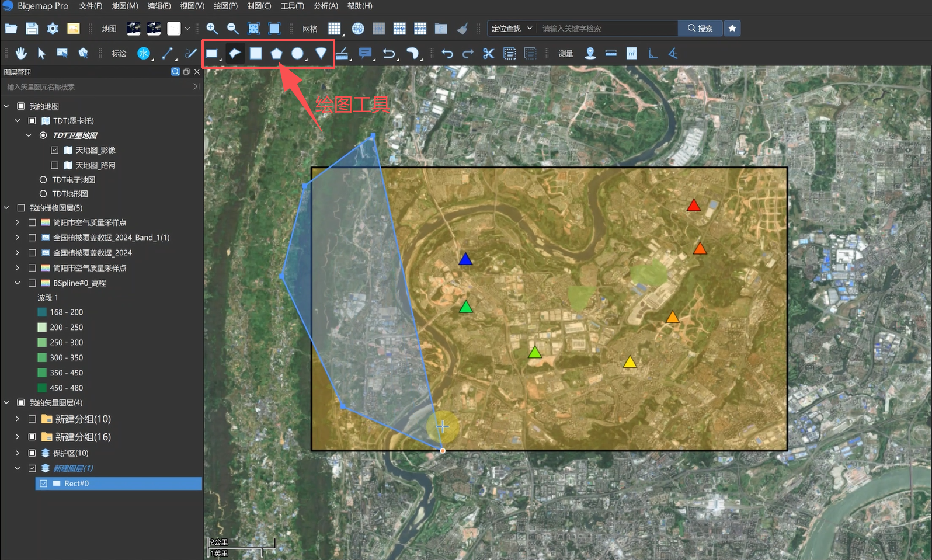This screenshot has width=932, height=560.
Task: Click the blue undo arrow icon
Action: [447, 53]
